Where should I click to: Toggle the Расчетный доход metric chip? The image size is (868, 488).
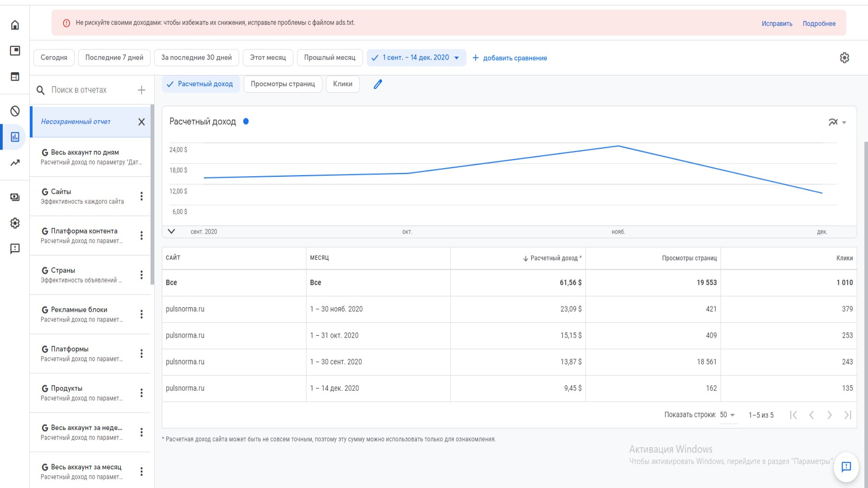[x=200, y=84]
